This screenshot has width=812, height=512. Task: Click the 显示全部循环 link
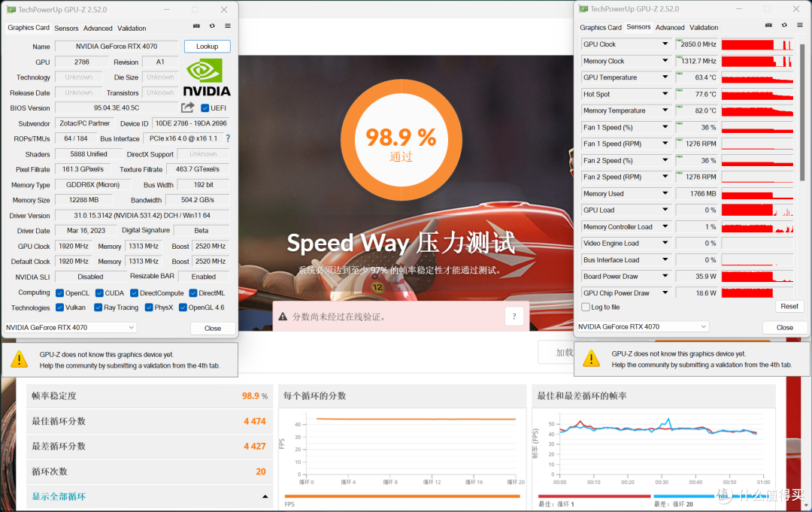pos(59,496)
